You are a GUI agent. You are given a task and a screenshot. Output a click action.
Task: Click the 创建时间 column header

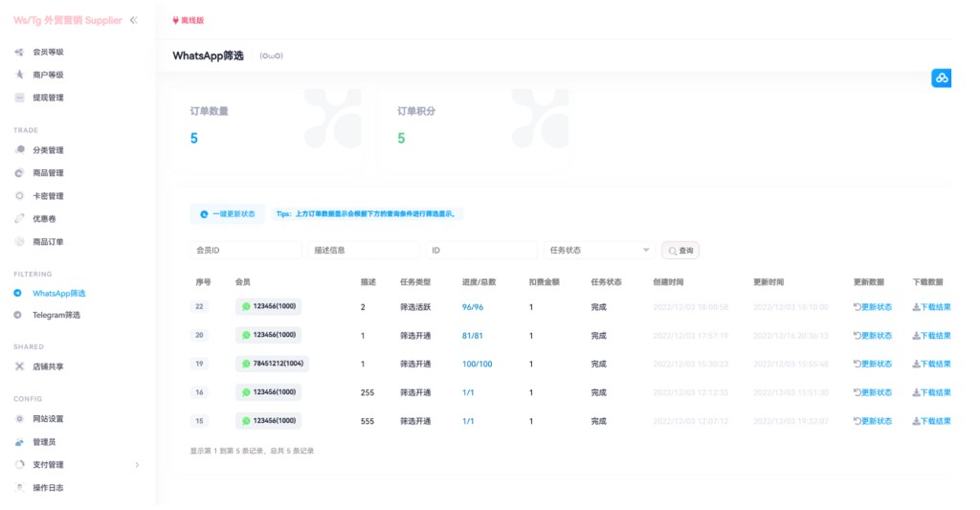(x=668, y=282)
